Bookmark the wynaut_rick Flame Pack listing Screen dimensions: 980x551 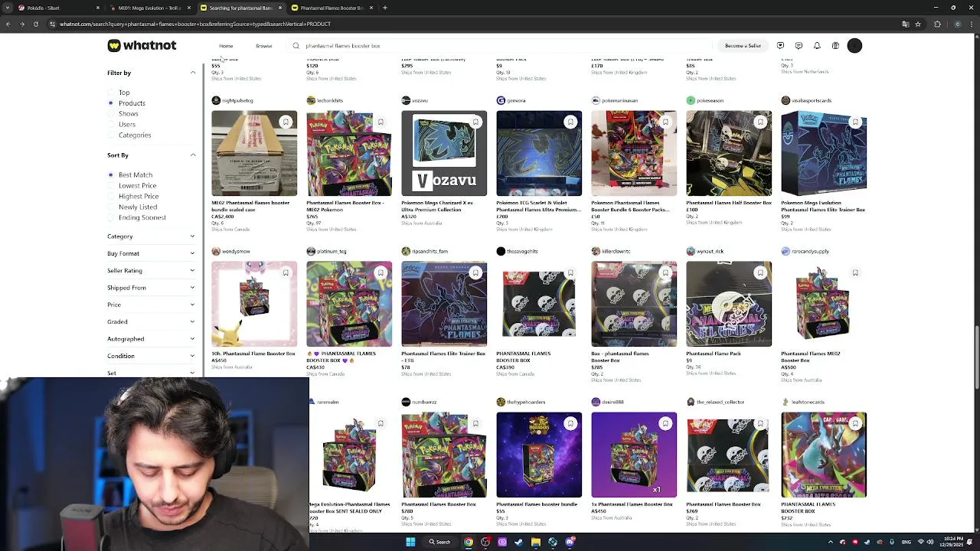tap(760, 272)
